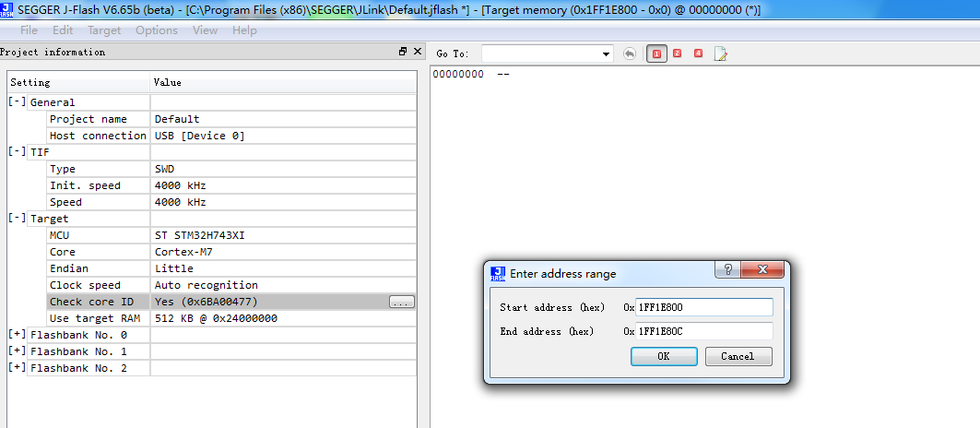
Task: Open the Edit menu
Action: coord(63,30)
